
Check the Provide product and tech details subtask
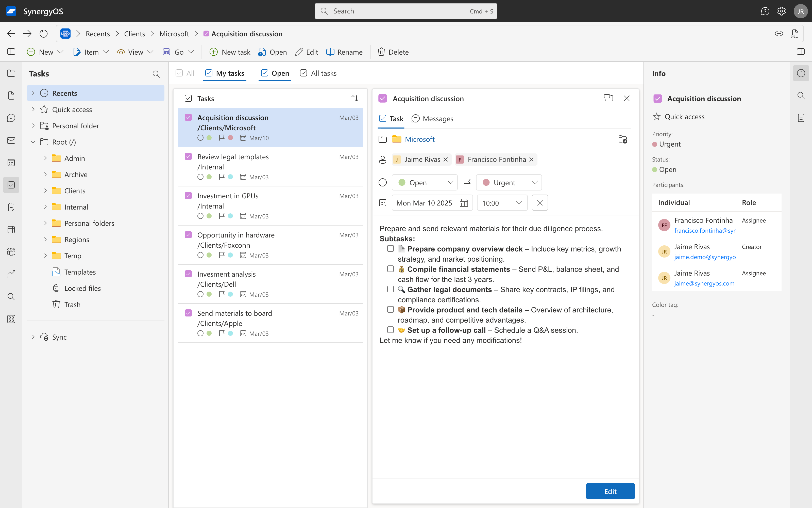[390, 309]
